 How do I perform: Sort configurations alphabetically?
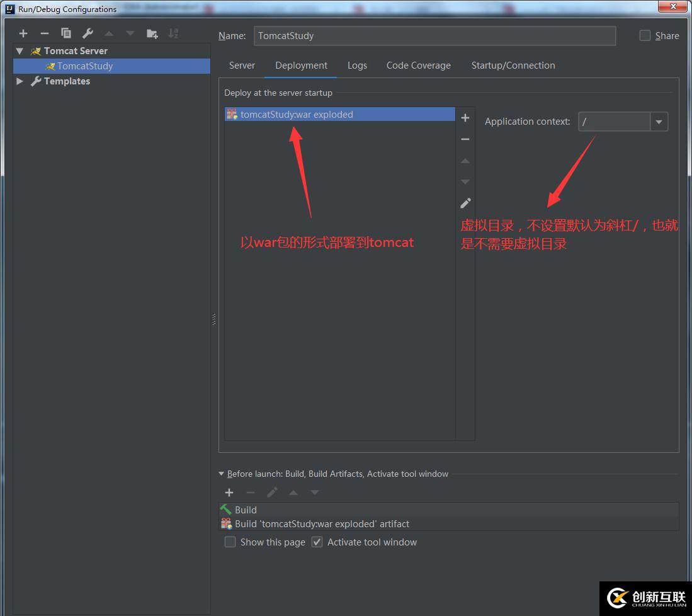coord(173,33)
